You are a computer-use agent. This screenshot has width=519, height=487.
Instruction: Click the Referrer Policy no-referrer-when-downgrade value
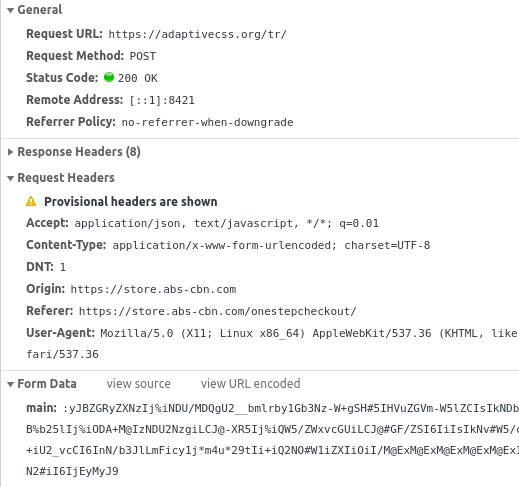pos(207,122)
